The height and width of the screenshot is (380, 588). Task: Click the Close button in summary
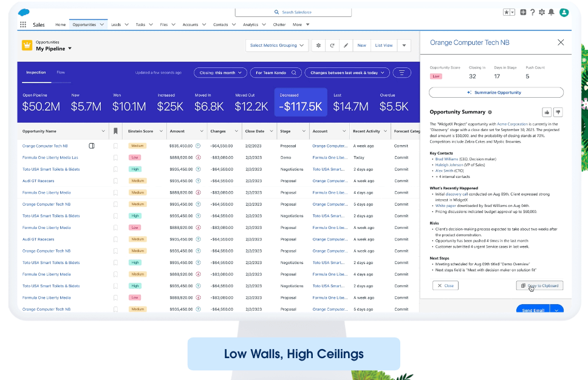pos(445,285)
